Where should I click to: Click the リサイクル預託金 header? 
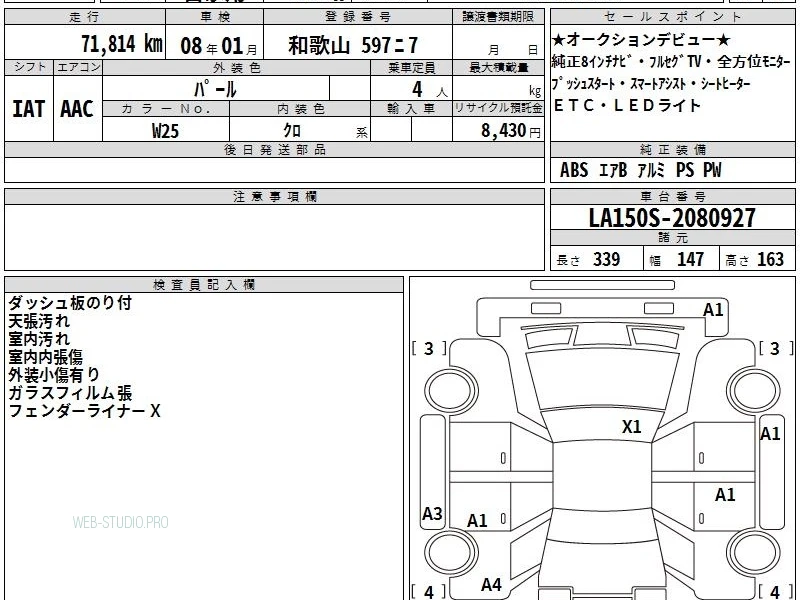[498, 108]
